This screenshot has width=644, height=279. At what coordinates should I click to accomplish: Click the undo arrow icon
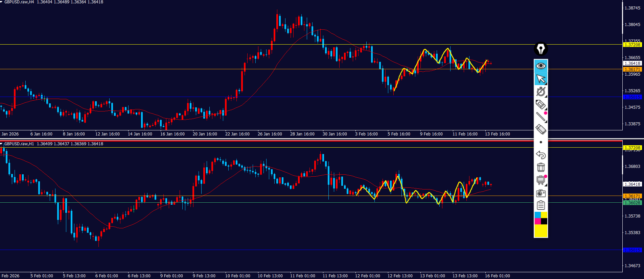[540, 155]
